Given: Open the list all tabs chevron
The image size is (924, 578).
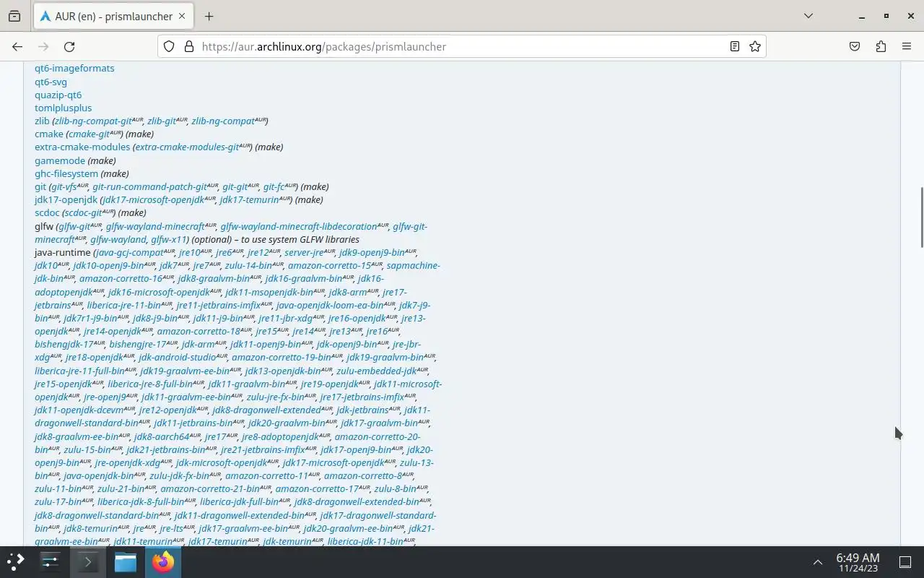Looking at the screenshot, I should [x=808, y=16].
